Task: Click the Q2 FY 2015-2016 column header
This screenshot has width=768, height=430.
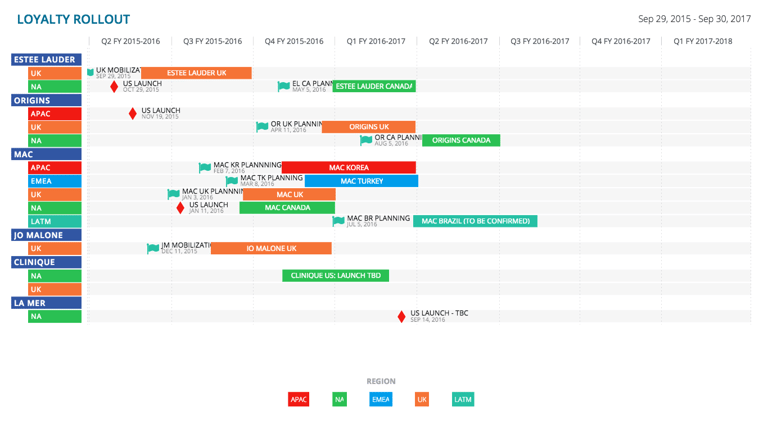Action: (130, 41)
